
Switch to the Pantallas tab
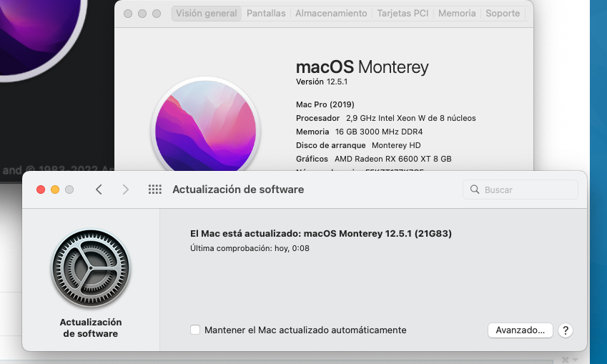click(x=266, y=13)
